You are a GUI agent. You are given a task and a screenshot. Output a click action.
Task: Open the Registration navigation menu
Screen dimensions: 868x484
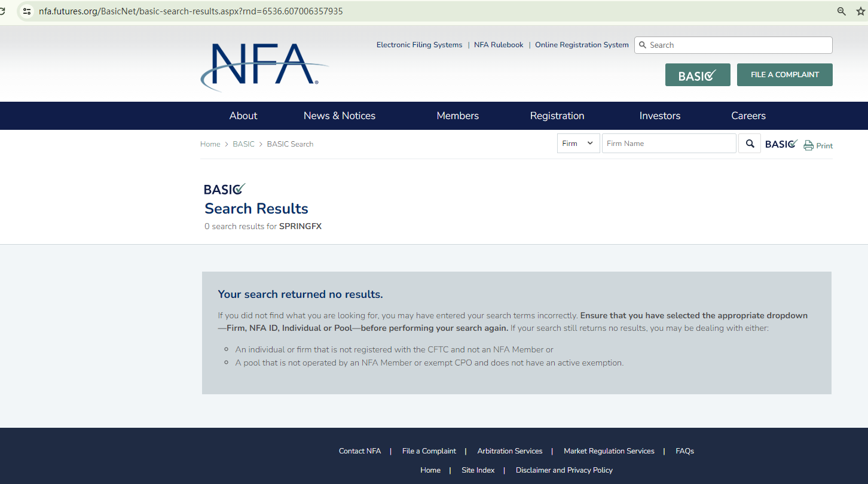pos(557,116)
